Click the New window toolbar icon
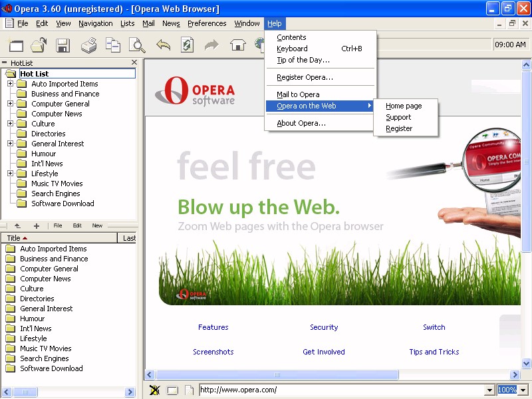This screenshot has width=532, height=399. (15, 45)
